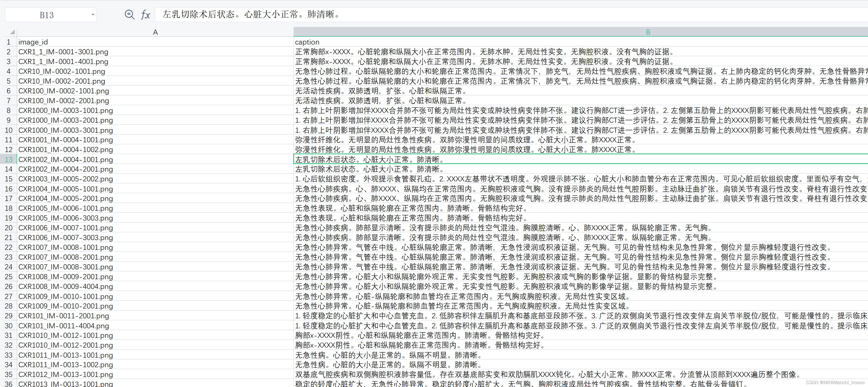
Task: Click cell containing CXR1_1_IM-0001-3001.png
Action: click(63, 52)
